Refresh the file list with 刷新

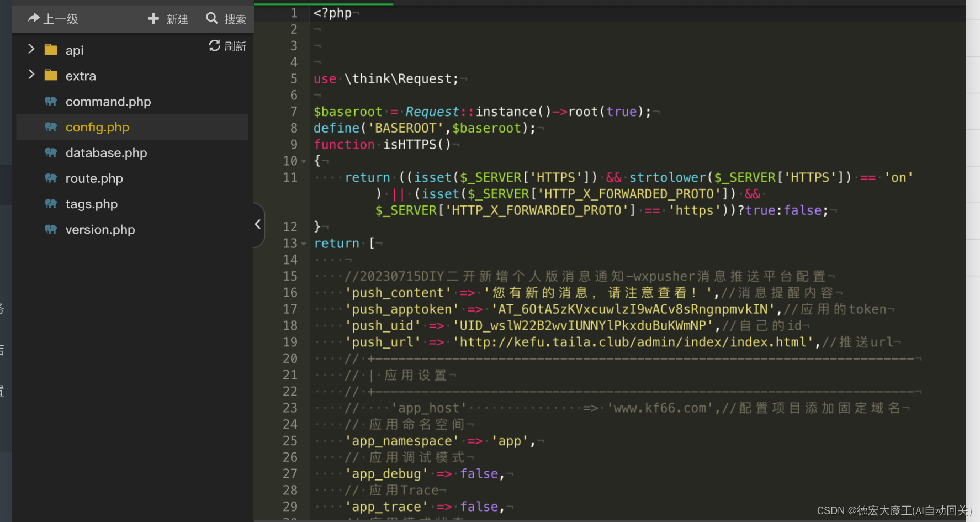tap(227, 46)
